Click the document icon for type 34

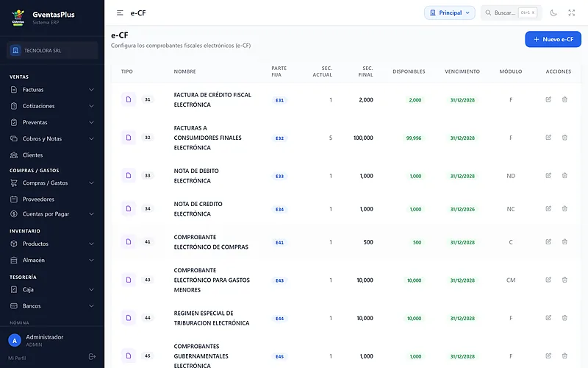tap(128, 208)
